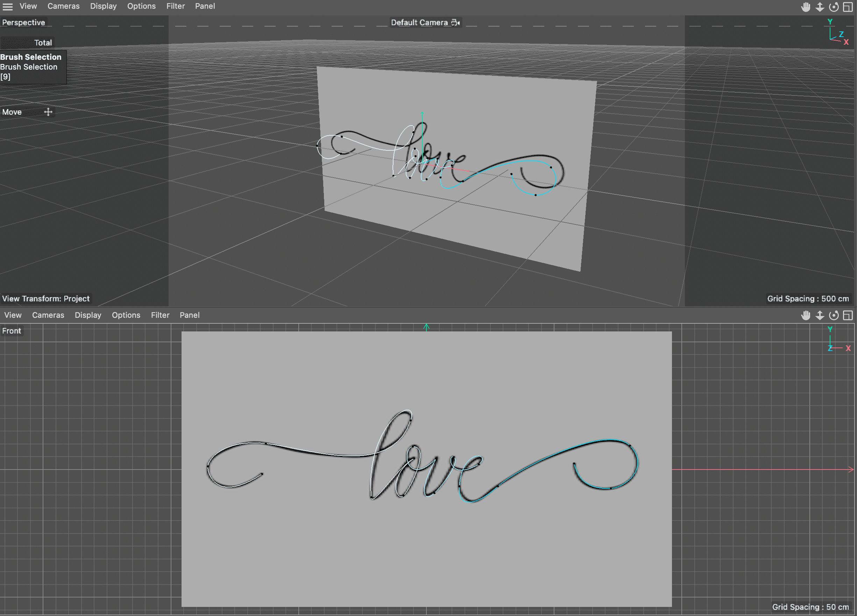This screenshot has height=616, width=857.
Task: Click the pan hand icon in Front view
Action: (x=805, y=315)
